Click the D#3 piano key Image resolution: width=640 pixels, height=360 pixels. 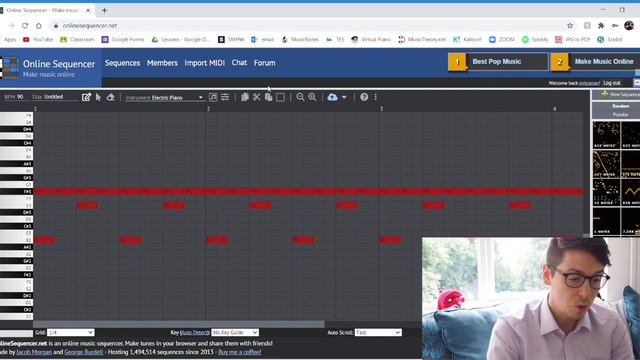click(x=16, y=212)
